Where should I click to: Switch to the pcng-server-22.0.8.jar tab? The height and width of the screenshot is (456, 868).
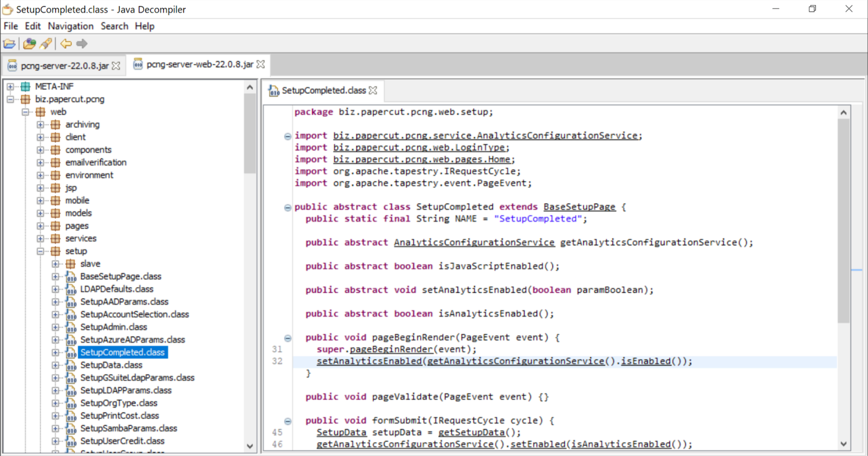click(x=64, y=66)
